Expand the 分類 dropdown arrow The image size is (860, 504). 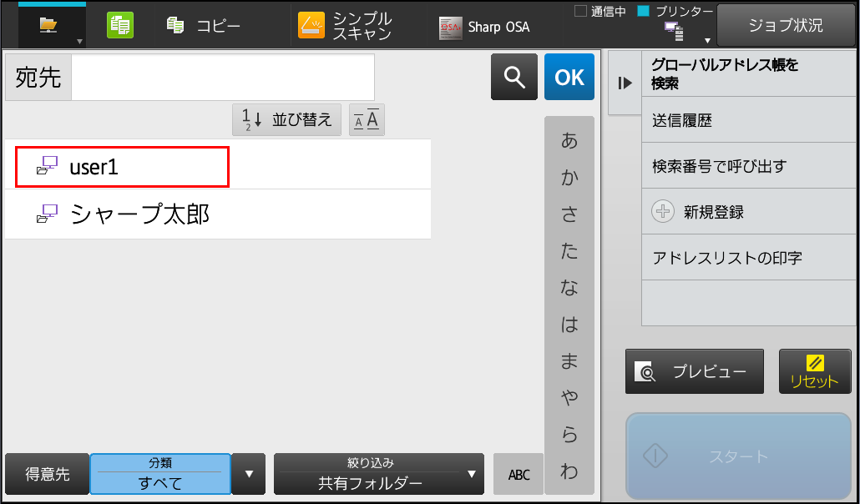[249, 474]
